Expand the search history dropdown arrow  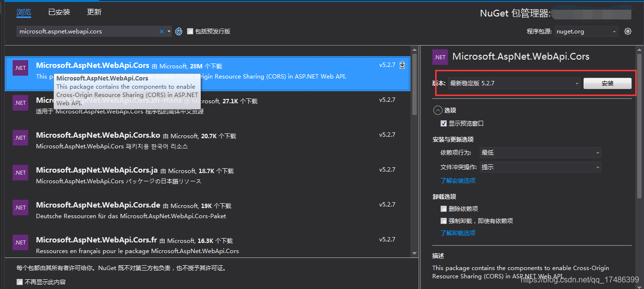pos(169,32)
